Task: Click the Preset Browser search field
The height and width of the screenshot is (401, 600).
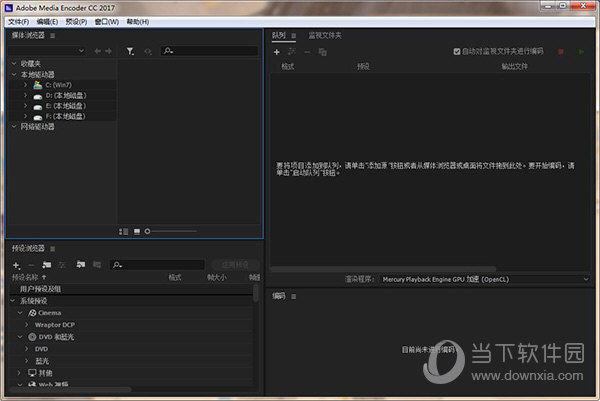Action: click(157, 264)
